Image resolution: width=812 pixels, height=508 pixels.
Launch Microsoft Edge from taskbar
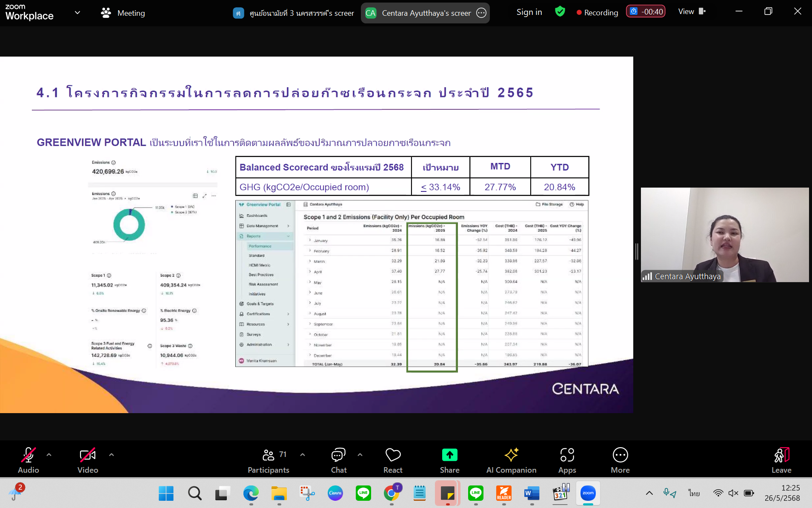pos(251,494)
